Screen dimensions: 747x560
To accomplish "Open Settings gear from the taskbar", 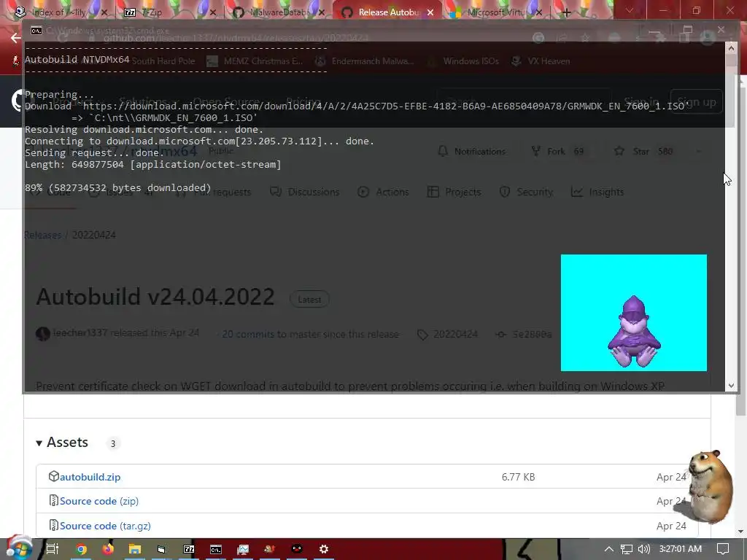I will 323,549.
